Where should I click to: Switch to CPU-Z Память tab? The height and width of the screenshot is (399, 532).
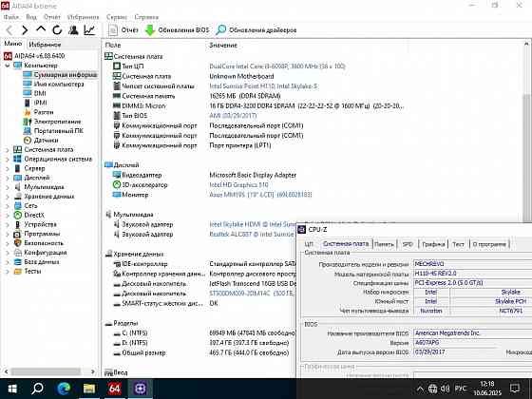384,244
